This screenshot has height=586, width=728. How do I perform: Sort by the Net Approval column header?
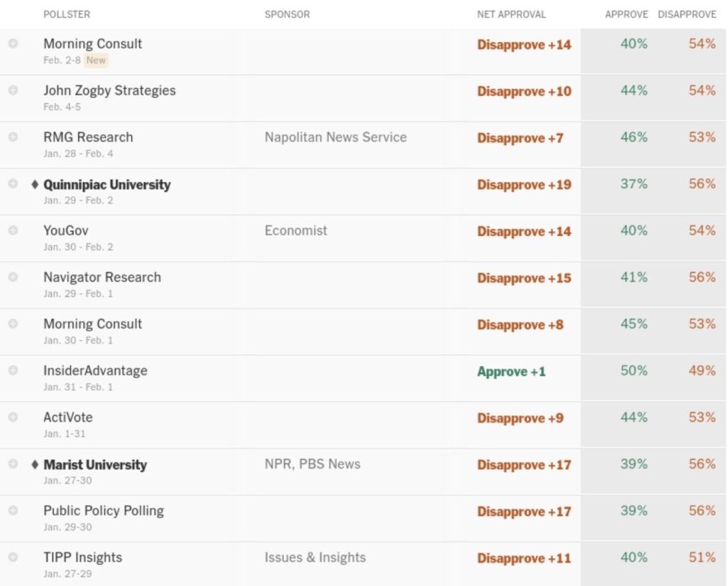pos(511,15)
